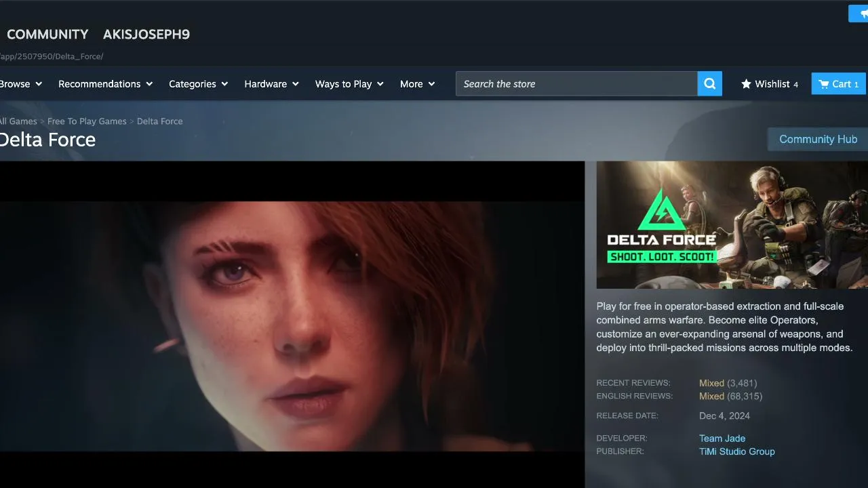Image resolution: width=868 pixels, height=488 pixels.
Task: Click the release date Dec 4, 2024
Action: [724, 416]
